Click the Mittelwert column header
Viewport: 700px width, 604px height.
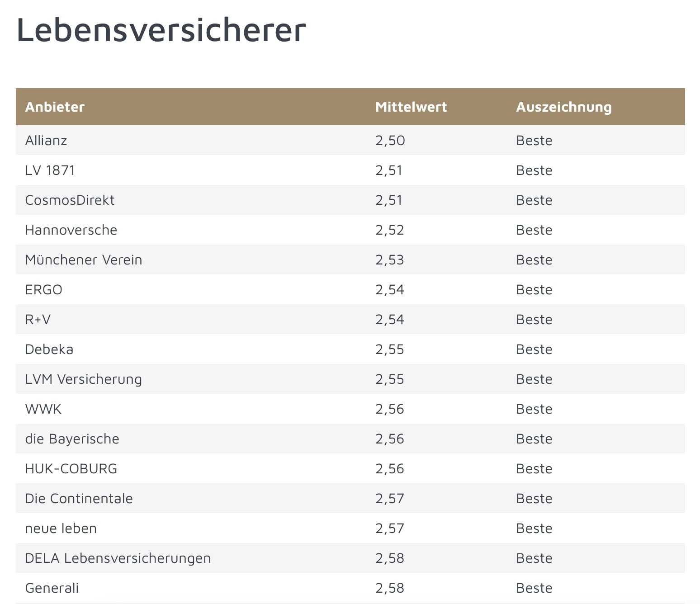(x=411, y=107)
